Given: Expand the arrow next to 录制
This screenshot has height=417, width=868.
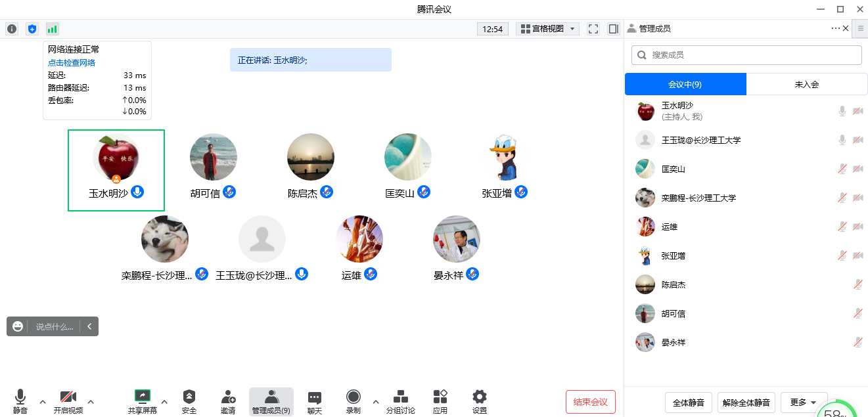Looking at the screenshot, I should [375, 401].
